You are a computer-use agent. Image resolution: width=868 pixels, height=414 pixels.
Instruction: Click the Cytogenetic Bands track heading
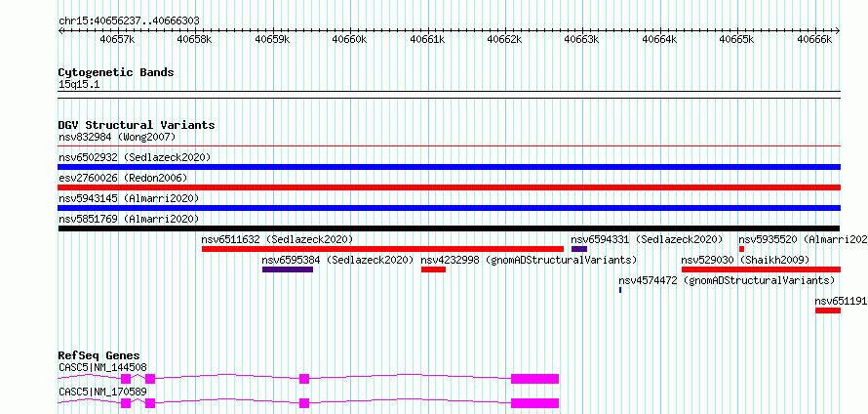(x=116, y=72)
